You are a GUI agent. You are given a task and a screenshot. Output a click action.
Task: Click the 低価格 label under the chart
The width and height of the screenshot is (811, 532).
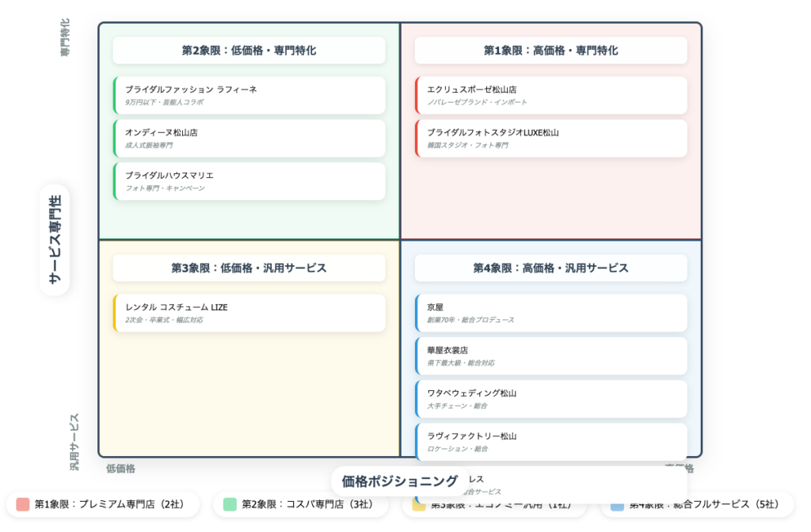coord(120,469)
